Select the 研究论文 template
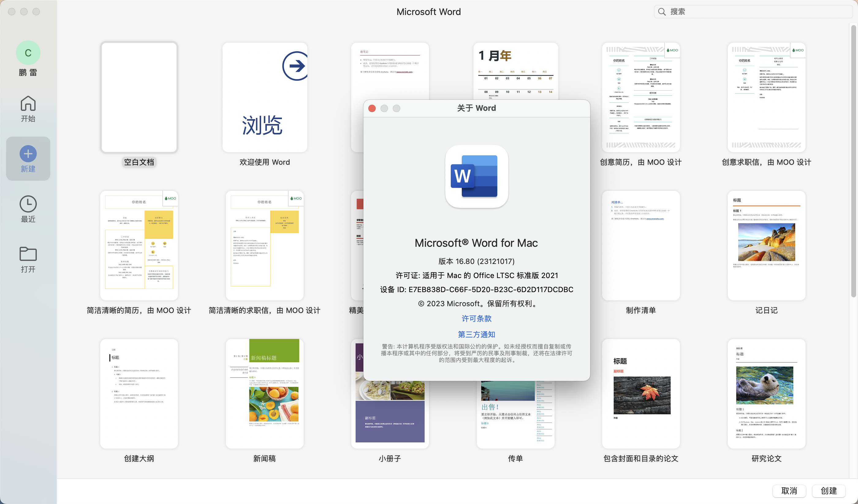The image size is (858, 504). (766, 394)
